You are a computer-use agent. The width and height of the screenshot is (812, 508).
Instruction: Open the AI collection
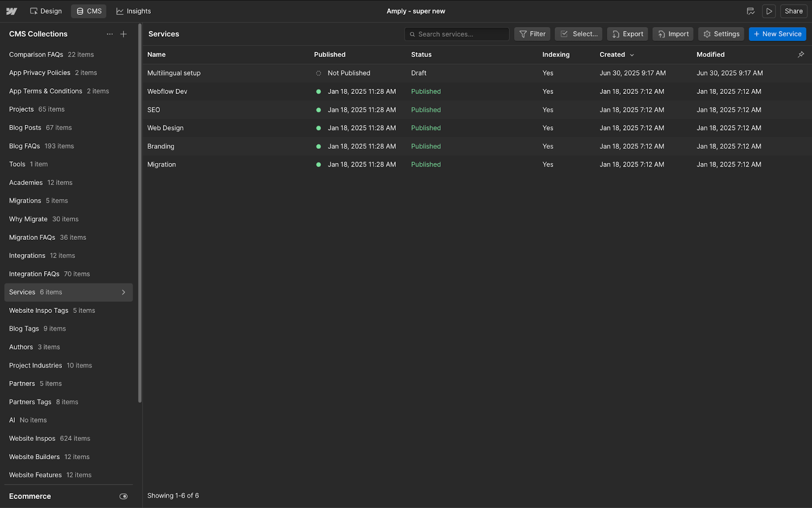(x=69, y=420)
